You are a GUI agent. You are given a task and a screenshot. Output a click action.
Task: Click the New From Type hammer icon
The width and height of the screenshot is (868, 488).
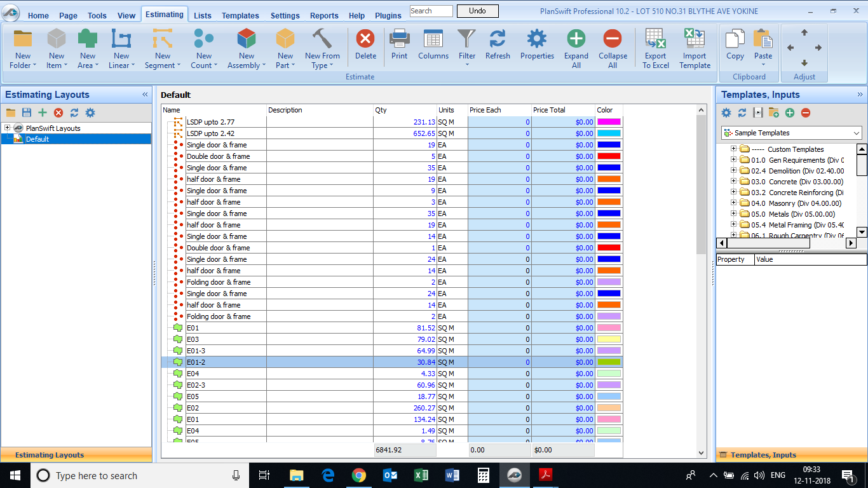[322, 39]
